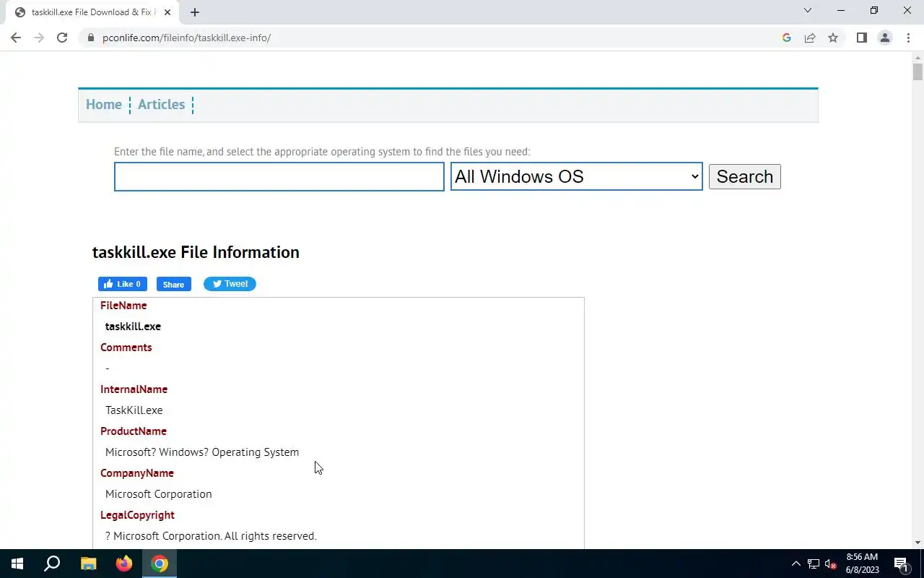
Task: Open Google icon in address bar
Action: (787, 38)
